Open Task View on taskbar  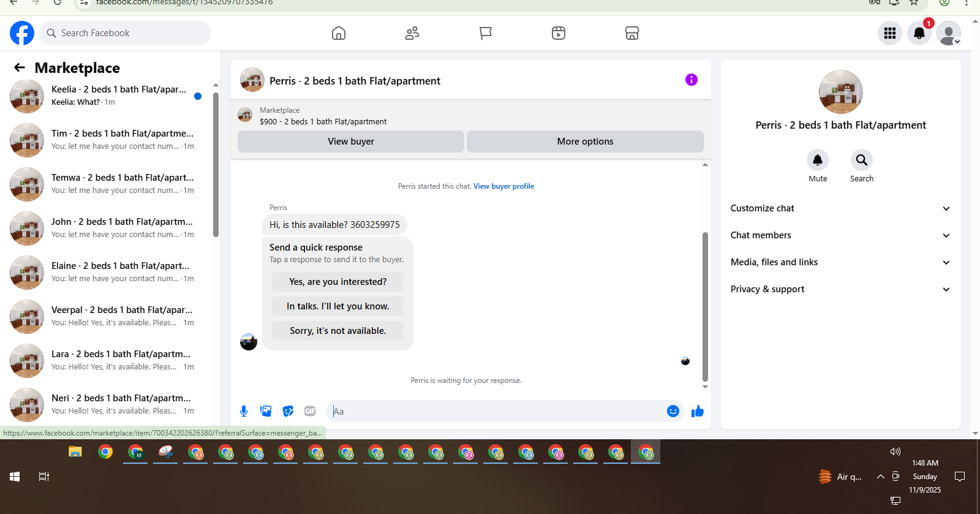(x=44, y=477)
